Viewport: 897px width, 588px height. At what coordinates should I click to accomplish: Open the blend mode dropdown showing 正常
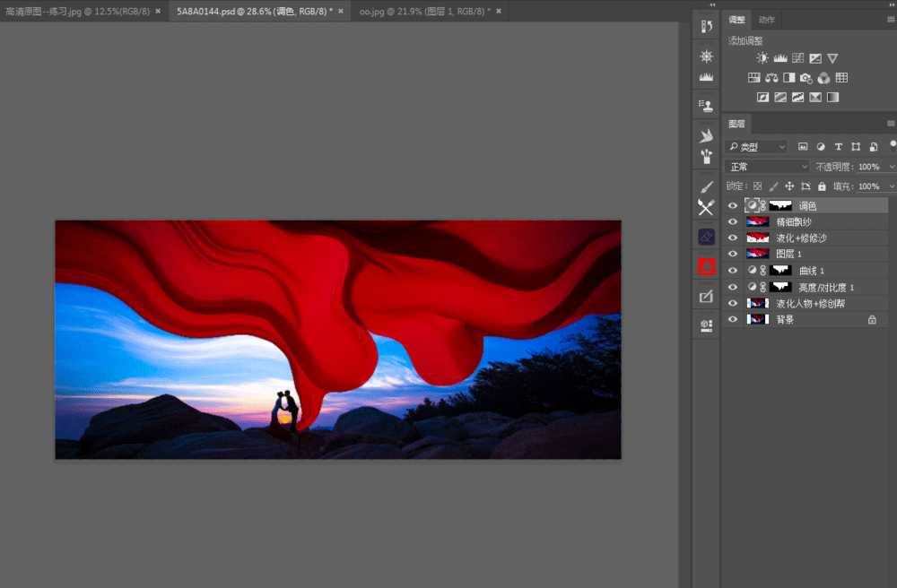pos(768,167)
